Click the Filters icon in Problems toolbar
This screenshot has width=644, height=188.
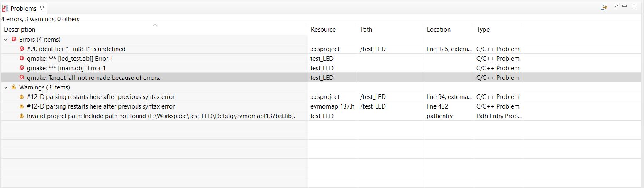click(604, 7)
